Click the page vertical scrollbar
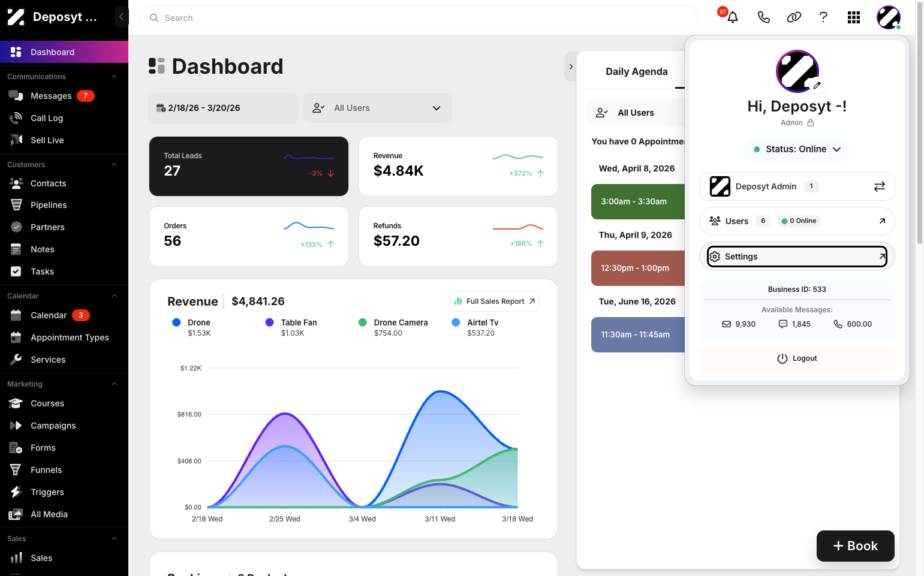The image size is (924, 576). (920, 122)
